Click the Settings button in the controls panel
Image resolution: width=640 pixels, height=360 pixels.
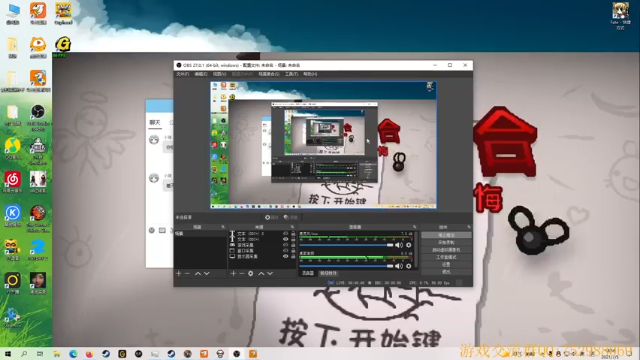click(446, 264)
